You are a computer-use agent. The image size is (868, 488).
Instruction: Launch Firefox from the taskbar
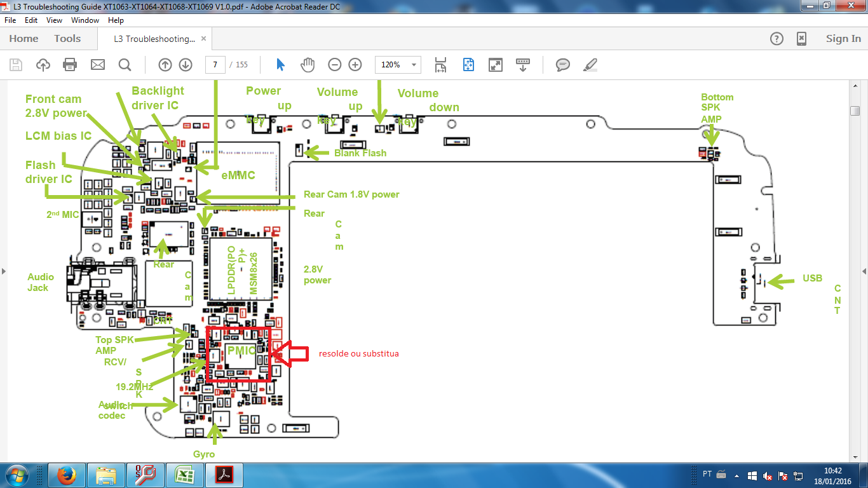click(x=66, y=475)
